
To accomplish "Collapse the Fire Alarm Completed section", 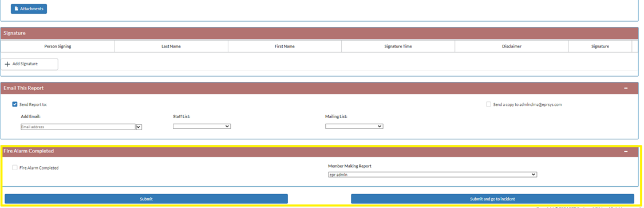I will 626,151.
